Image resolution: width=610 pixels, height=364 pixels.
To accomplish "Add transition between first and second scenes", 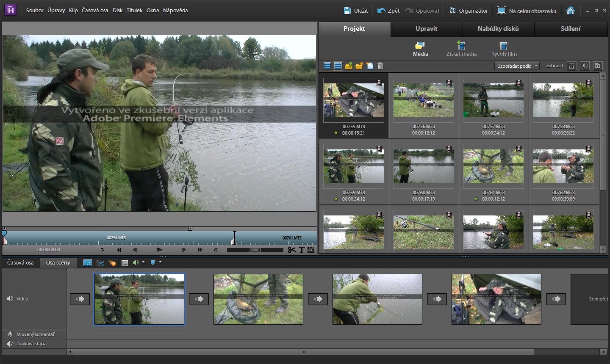I will coord(199,299).
